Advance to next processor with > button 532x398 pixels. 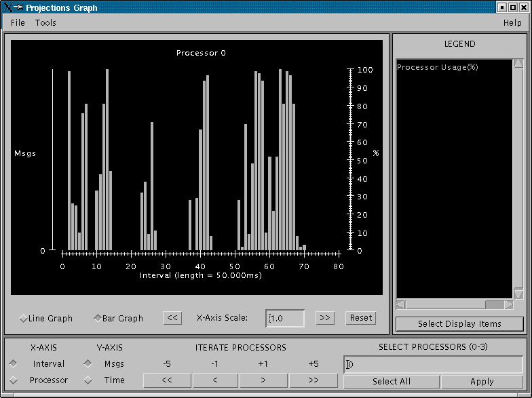click(263, 381)
